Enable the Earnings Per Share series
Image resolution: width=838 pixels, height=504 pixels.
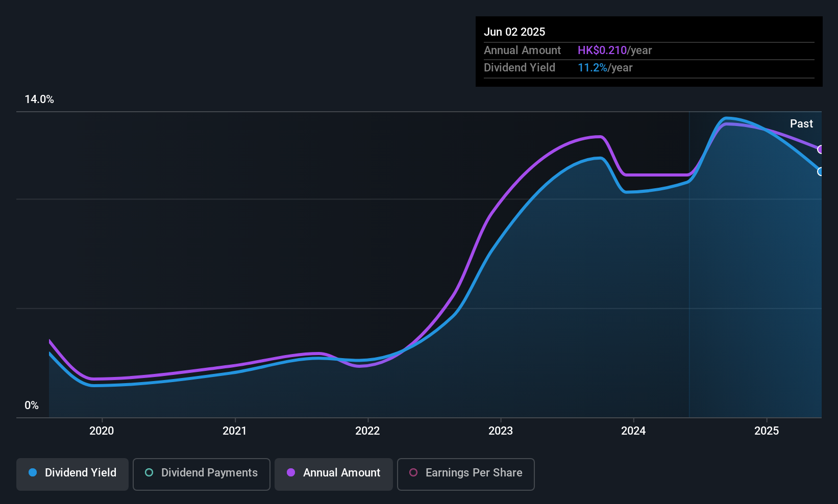click(466, 474)
